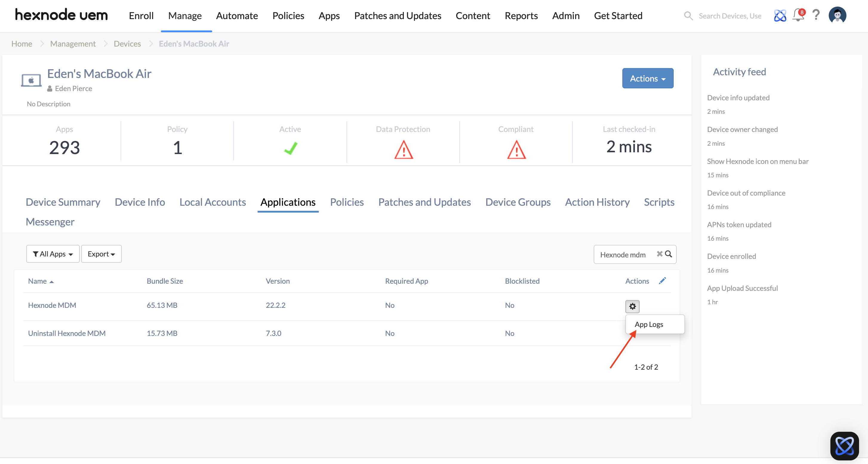Viewport: 868px width, 464px height.
Task: Clear the app search with the X icon
Action: coord(659,254)
